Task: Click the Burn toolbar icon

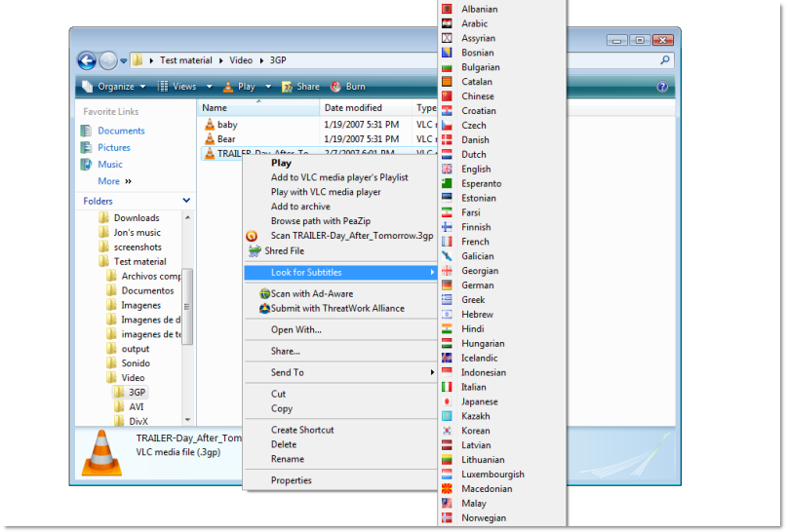Action: (x=335, y=87)
